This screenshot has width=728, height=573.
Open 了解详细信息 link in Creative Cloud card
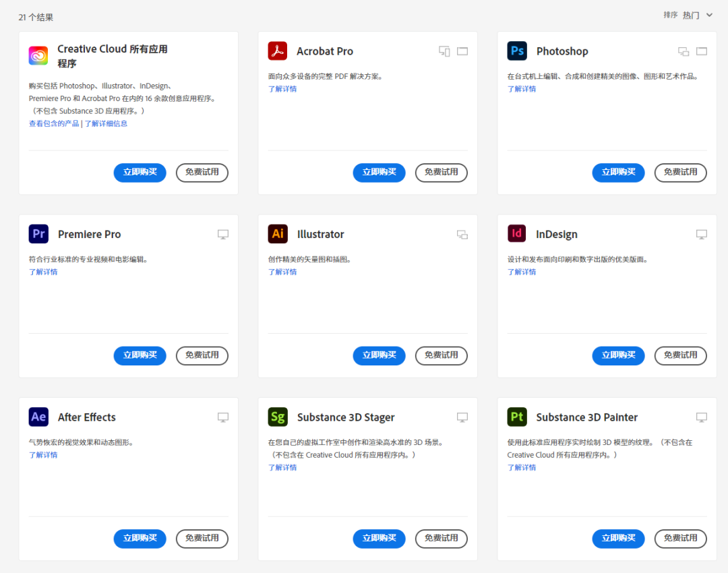(x=106, y=123)
